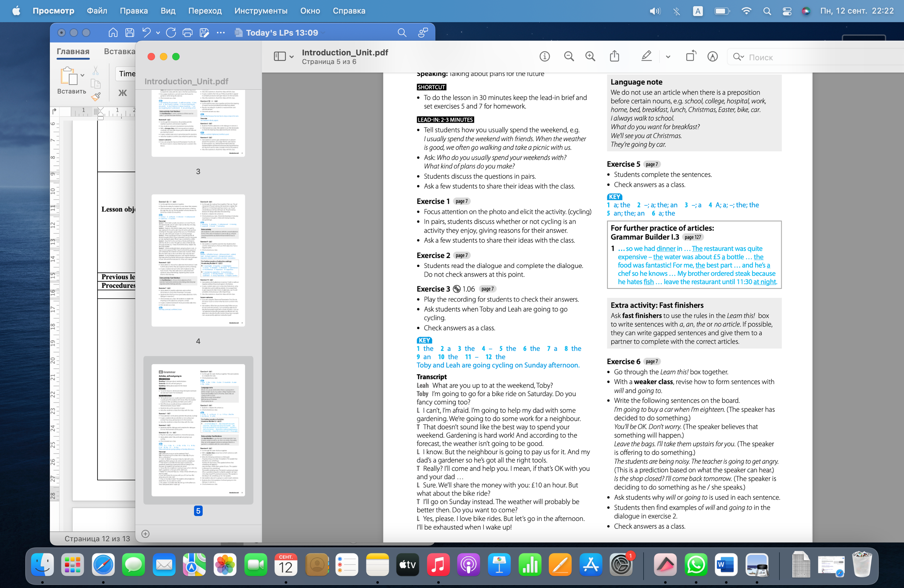Activate the highlight pen tool
The image size is (904, 588).
(646, 56)
